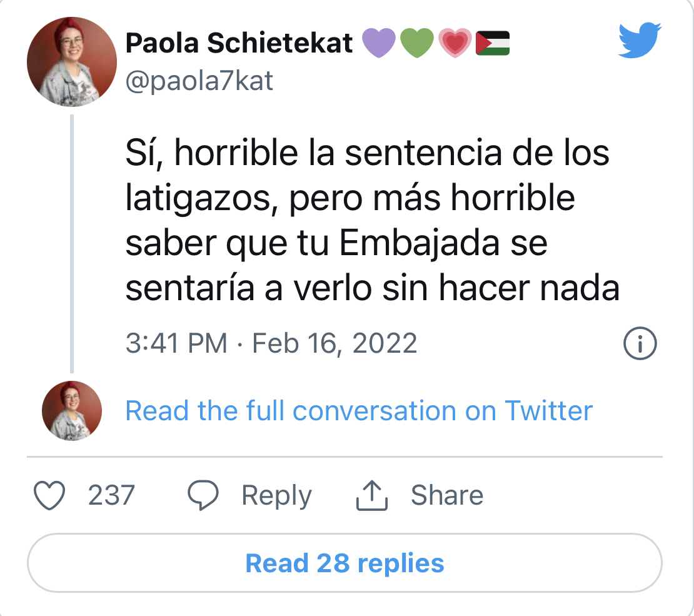Click the purple heart emoji in the name
Image resolution: width=694 pixels, height=616 pixels.
tap(379, 43)
